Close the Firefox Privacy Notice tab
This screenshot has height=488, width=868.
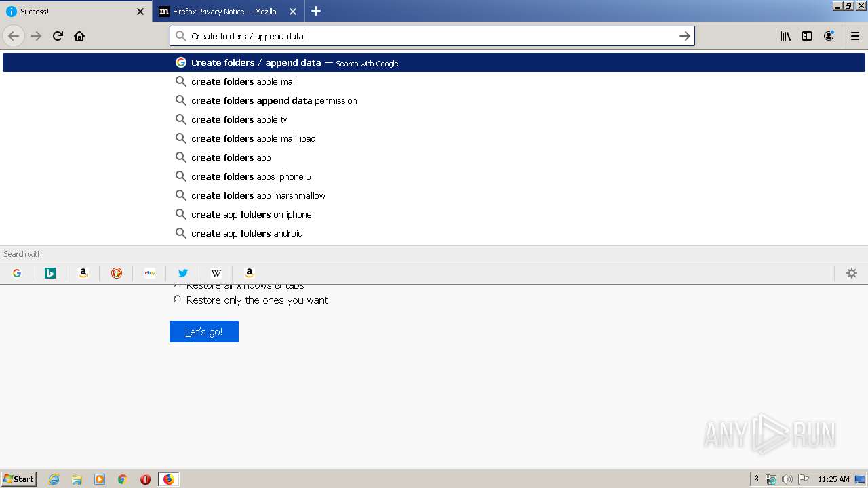pos(293,12)
